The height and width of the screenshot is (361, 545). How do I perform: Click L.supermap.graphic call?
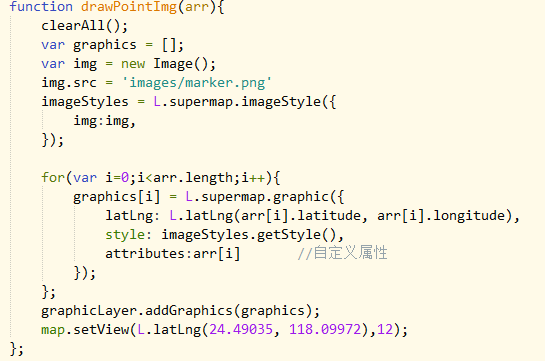257,197
